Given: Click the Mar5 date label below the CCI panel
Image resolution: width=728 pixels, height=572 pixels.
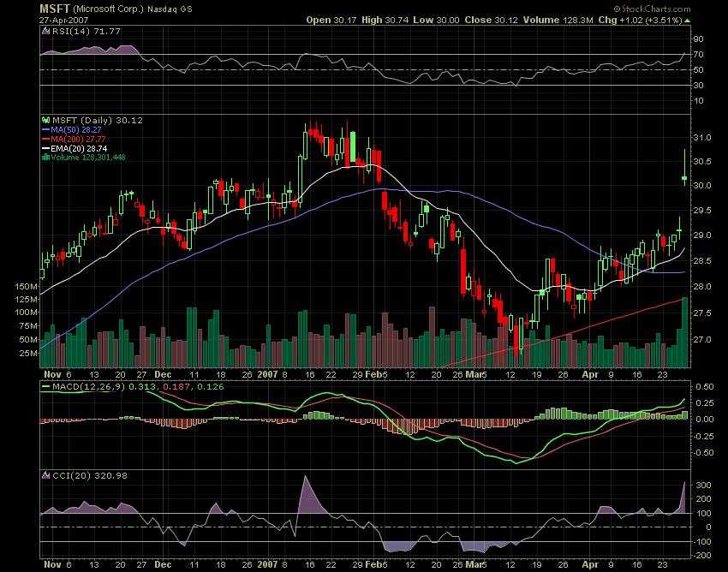Looking at the screenshot, I should (x=476, y=564).
